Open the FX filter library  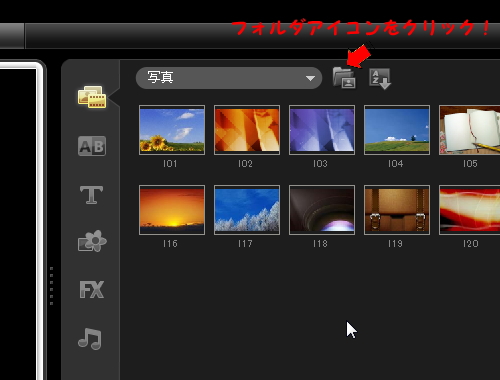click(x=92, y=289)
